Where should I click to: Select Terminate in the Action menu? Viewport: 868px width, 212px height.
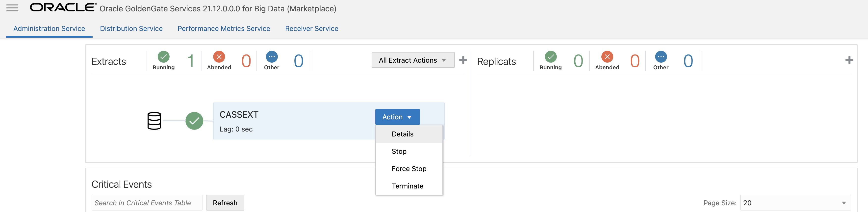(x=407, y=186)
